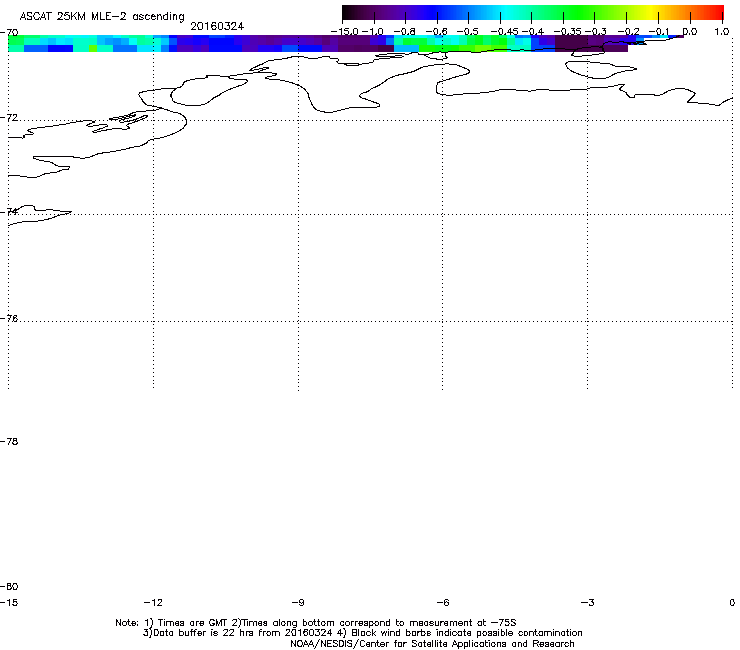Click the color bar label -0.5
Image resolution: width=740 pixels, height=650 pixels.
[x=467, y=32]
